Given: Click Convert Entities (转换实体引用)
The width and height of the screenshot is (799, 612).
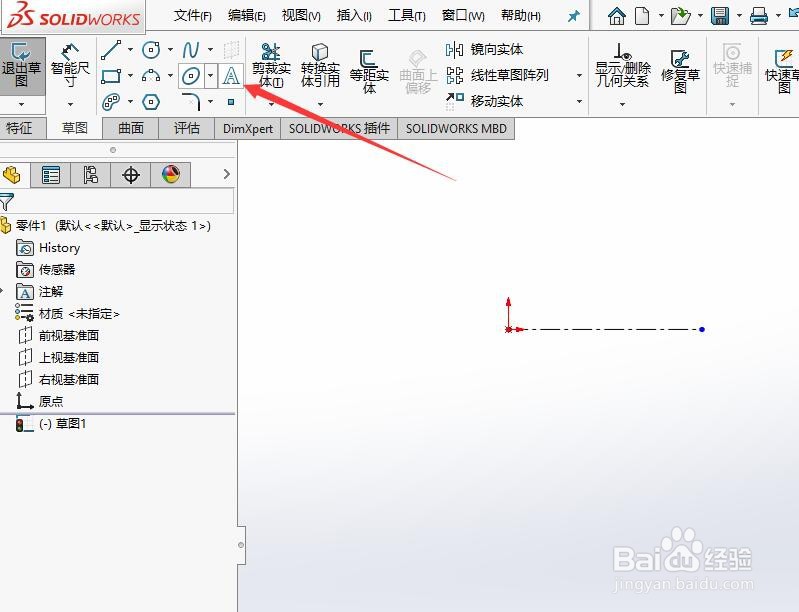Looking at the screenshot, I should pos(320,66).
